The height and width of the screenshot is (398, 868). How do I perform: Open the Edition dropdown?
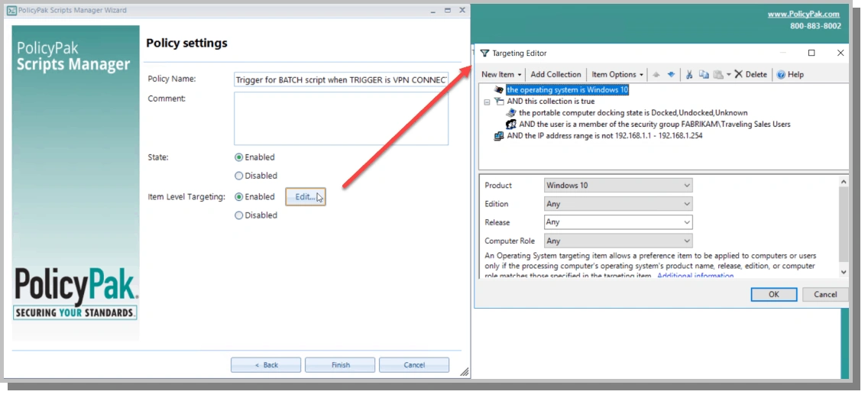tap(618, 204)
